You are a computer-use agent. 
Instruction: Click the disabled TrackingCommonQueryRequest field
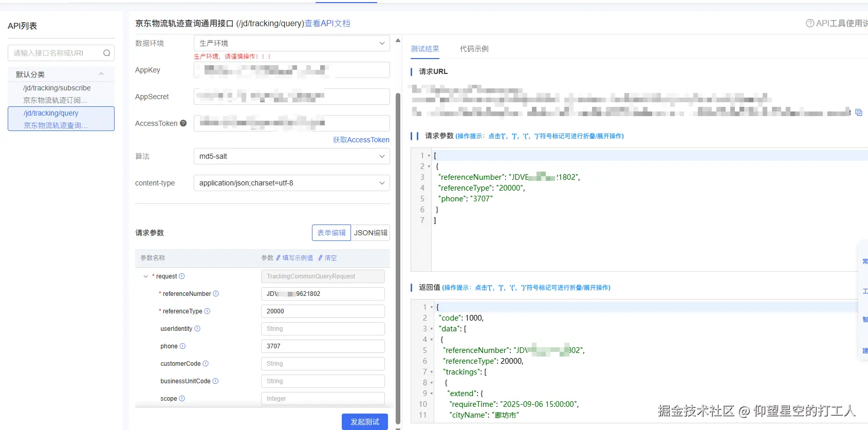tap(323, 276)
